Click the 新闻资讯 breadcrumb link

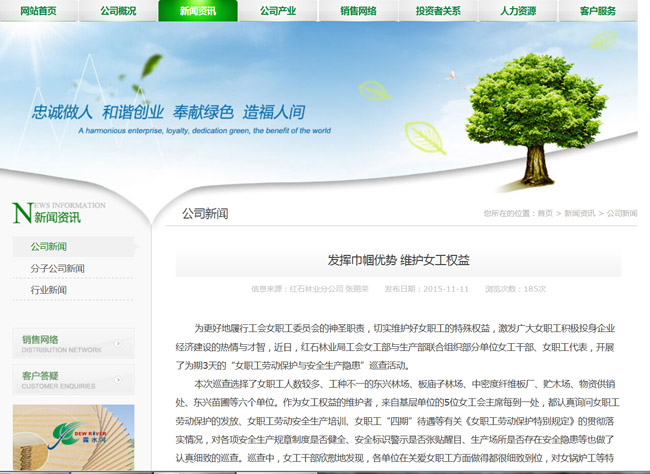pyautogui.click(x=579, y=213)
